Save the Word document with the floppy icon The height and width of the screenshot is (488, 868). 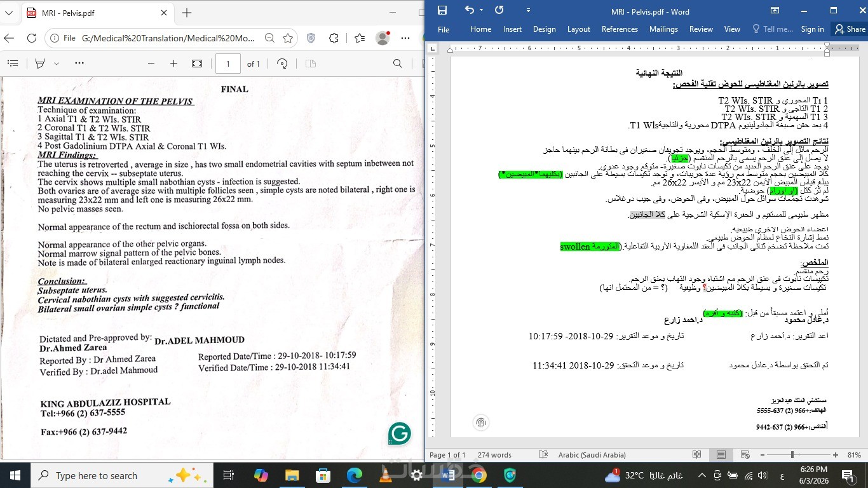coord(442,10)
